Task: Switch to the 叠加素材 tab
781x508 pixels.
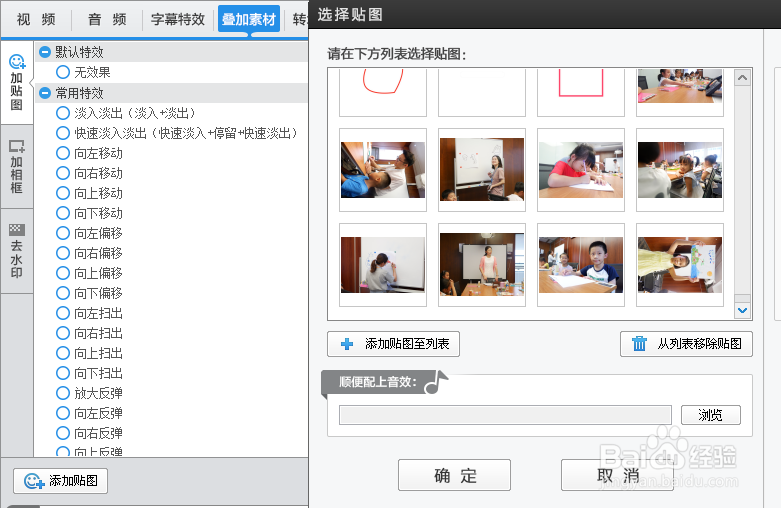Action: click(x=249, y=19)
